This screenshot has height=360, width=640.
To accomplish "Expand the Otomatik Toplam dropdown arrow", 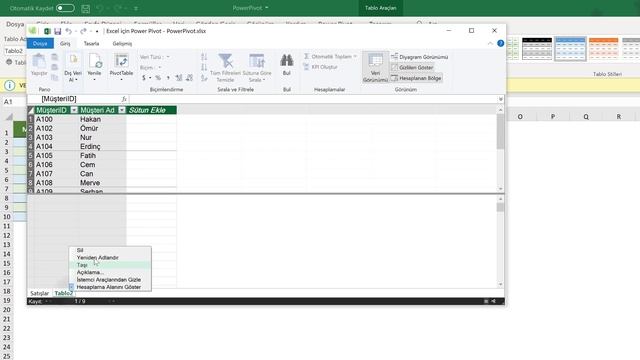I will point(355,56).
